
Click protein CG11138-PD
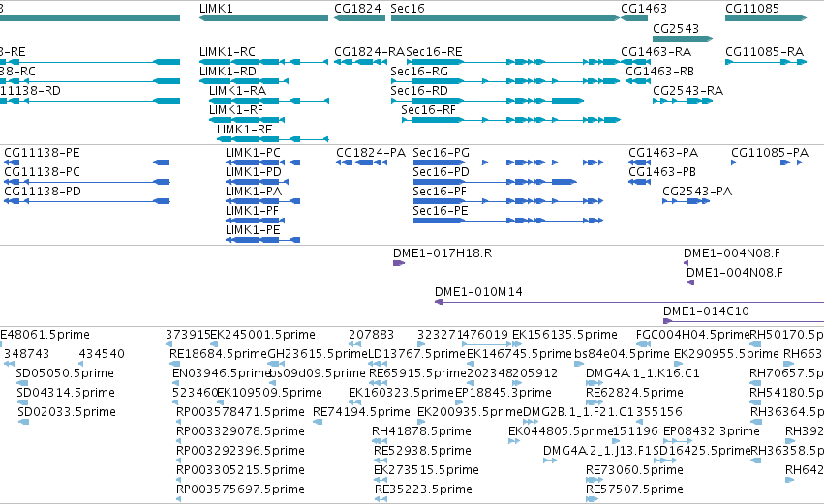point(87,201)
